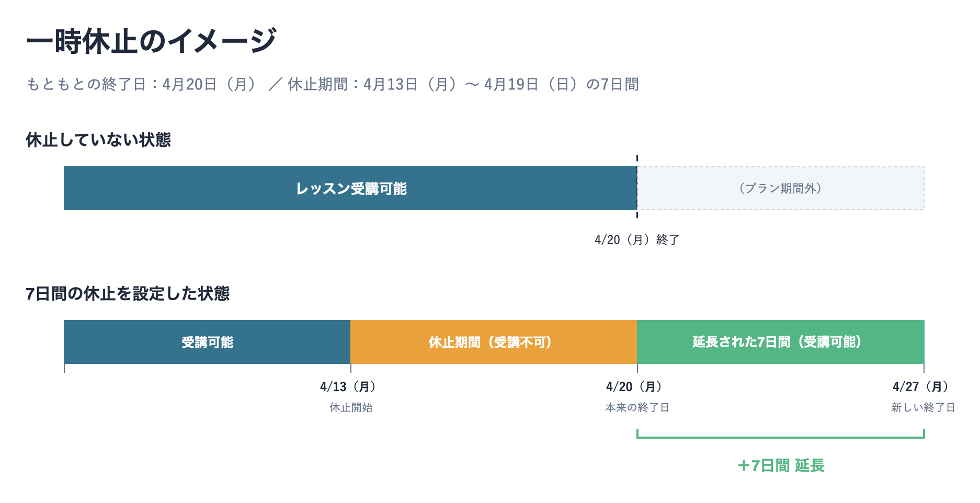The image size is (980, 503).
Task: Click the orange 休止期間（受講不可） segment
Action: point(491,342)
